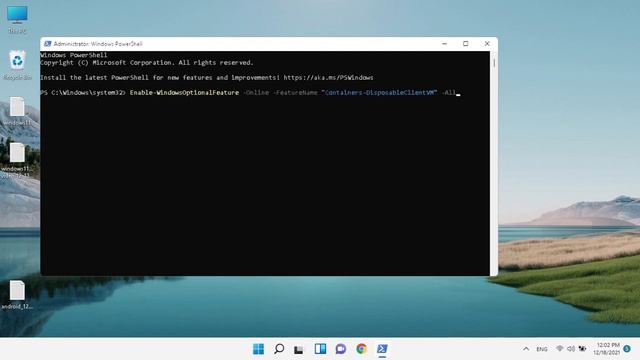The height and width of the screenshot is (360, 640).
Task: Launch Google Chrome from taskbar
Action: (361, 349)
